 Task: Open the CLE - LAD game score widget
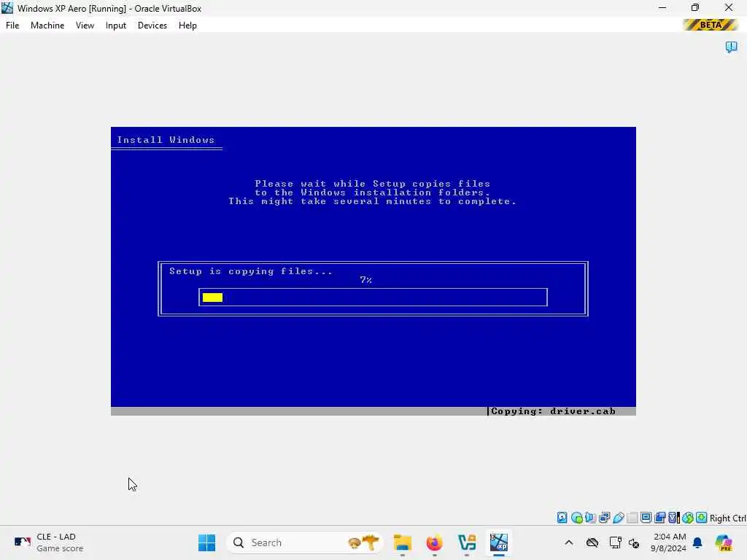(49, 542)
